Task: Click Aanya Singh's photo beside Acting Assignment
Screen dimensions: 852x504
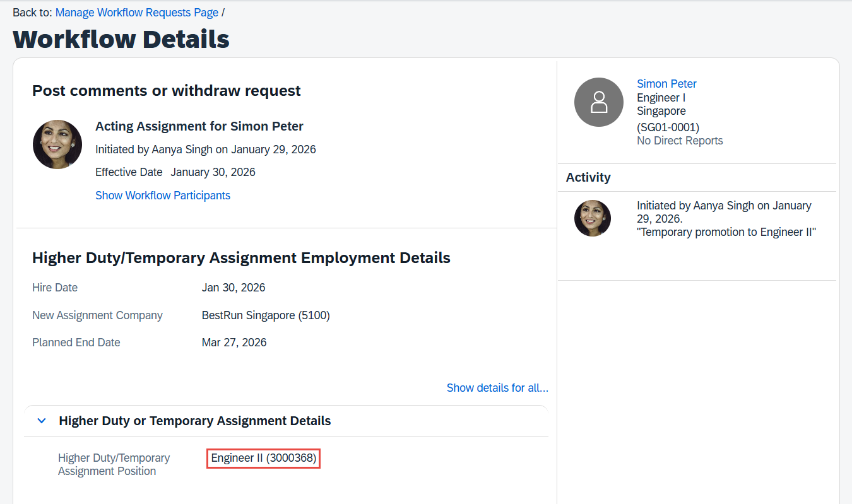Action: pyautogui.click(x=57, y=144)
